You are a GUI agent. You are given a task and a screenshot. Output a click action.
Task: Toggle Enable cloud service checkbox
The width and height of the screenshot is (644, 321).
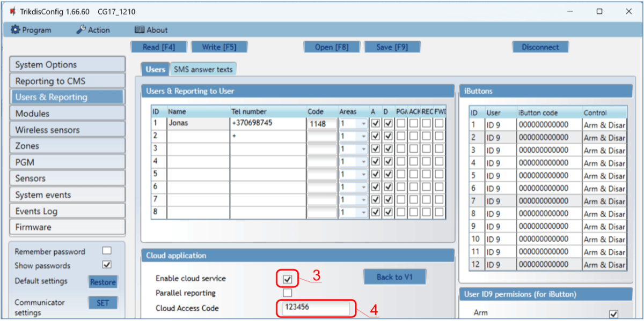coord(288,279)
